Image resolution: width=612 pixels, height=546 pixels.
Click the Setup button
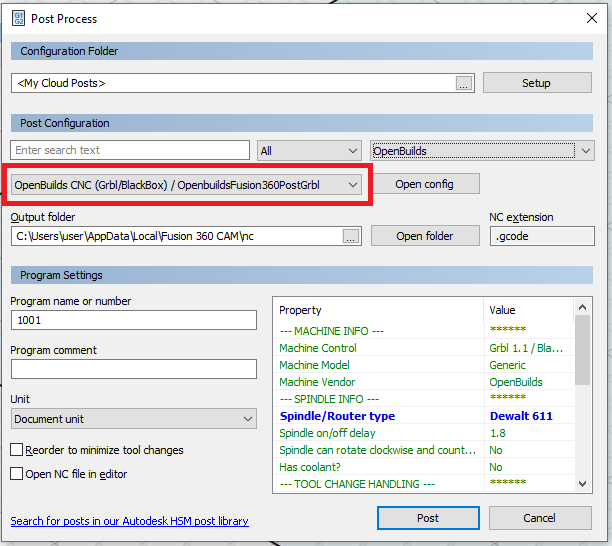click(537, 83)
